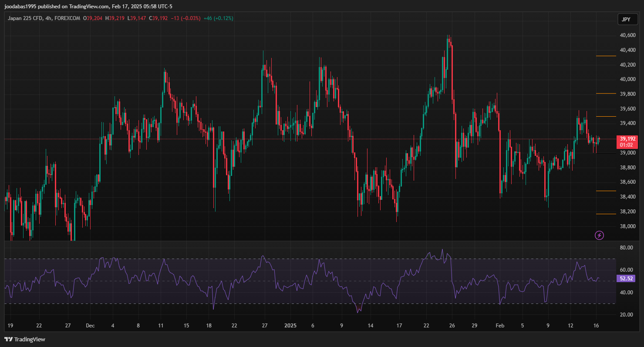
Task: Click the 01:02 bar countdown timer
Action: (626, 145)
